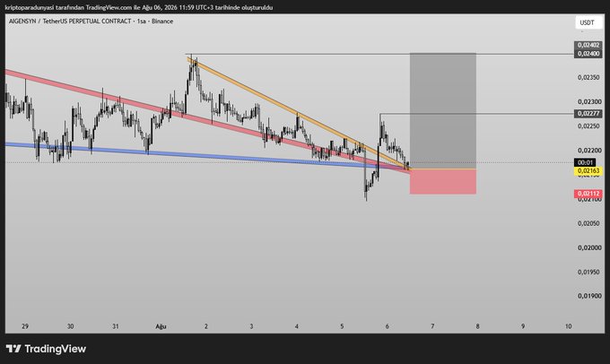The image size is (610, 364).
Task: Click the TradingView logo in footer
Action: pos(46,349)
